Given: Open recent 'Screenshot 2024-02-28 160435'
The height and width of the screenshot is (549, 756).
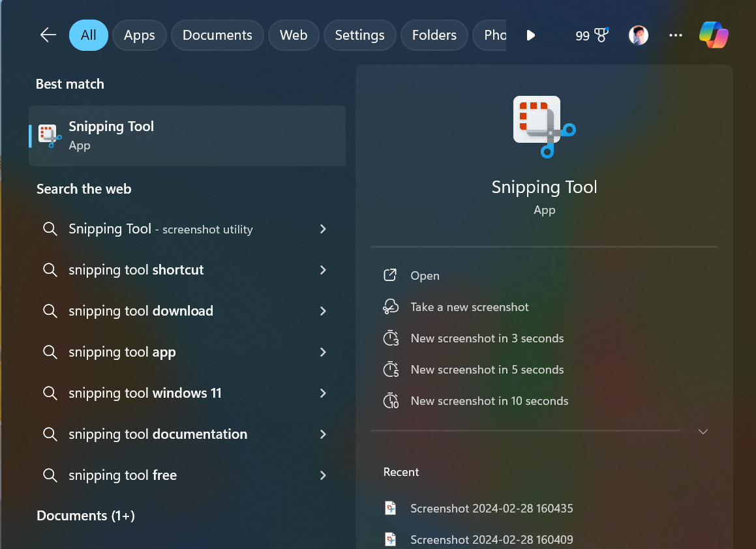Looking at the screenshot, I should point(492,509).
